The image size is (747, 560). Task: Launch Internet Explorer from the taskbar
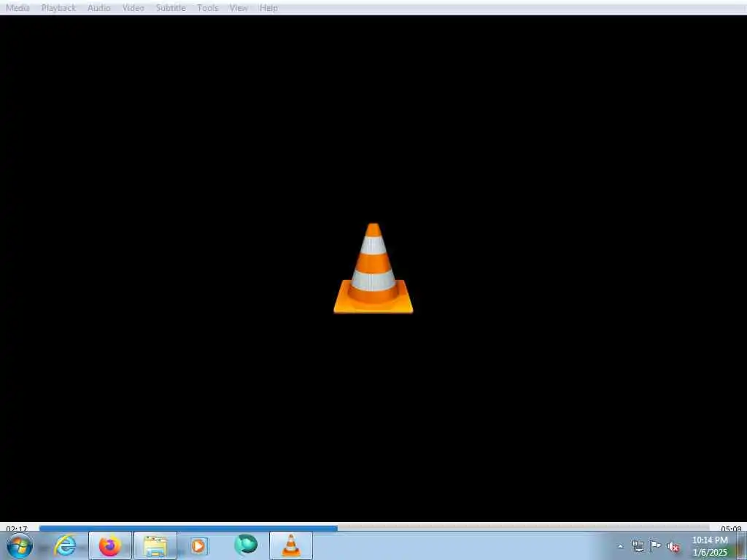[x=65, y=545]
